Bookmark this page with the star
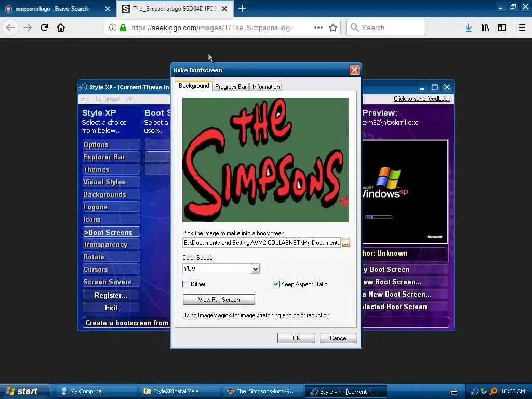Screen dimensions: 532x399 [333, 28]
